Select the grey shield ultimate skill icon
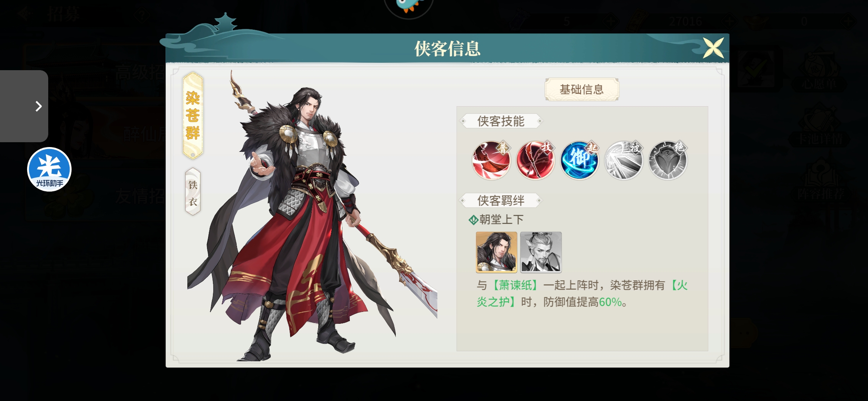Image resolution: width=868 pixels, height=401 pixels. pos(668,160)
